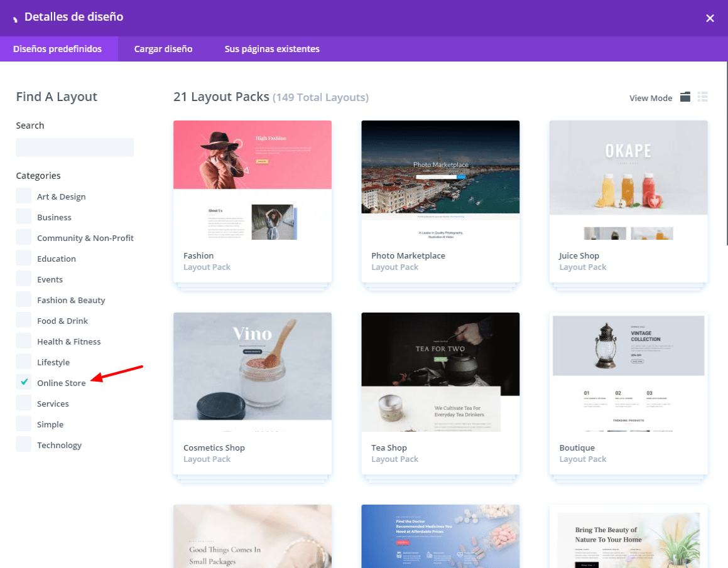
Task: Click the Food & Drink category label
Action: point(62,321)
